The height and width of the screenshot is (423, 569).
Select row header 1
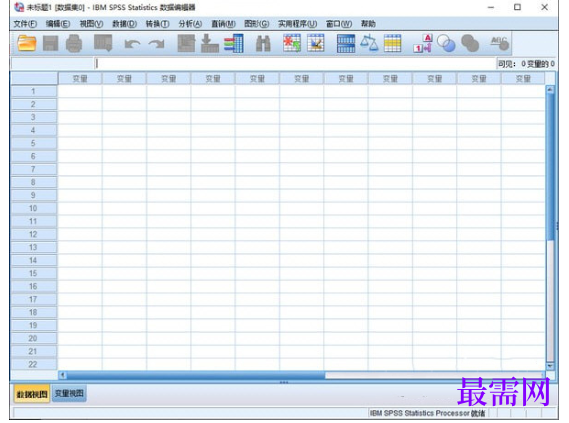click(x=33, y=91)
